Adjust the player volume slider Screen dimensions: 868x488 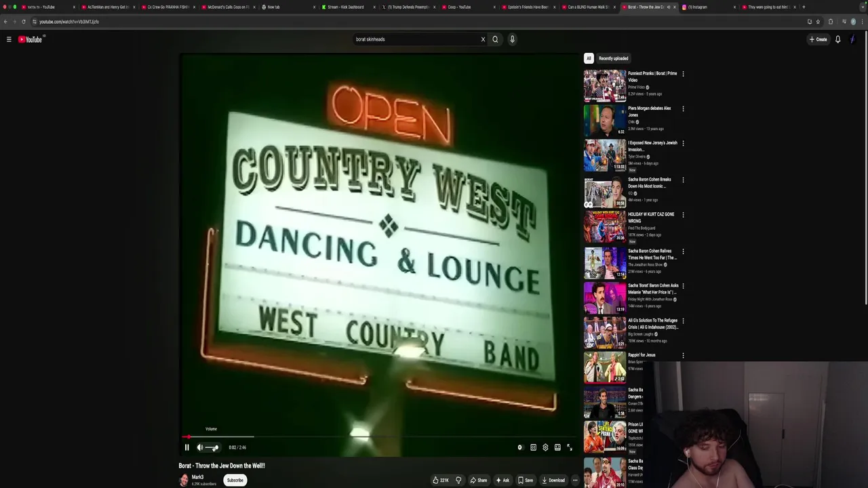[212, 447]
